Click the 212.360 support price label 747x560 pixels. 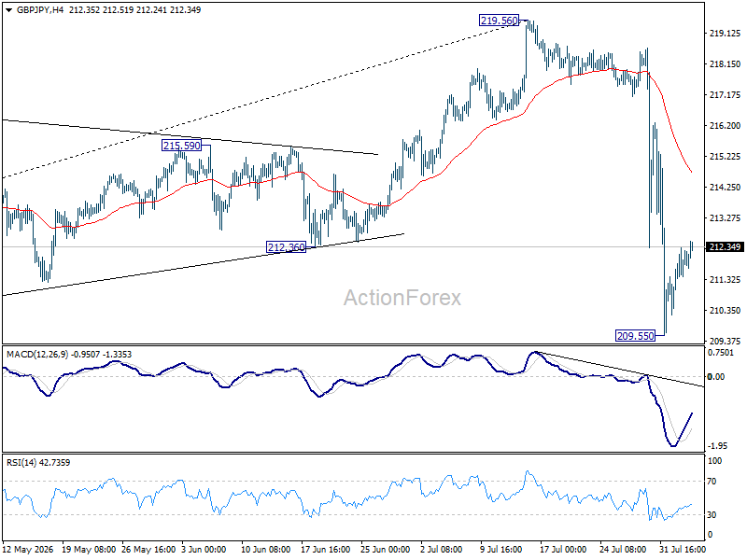pyautogui.click(x=286, y=247)
